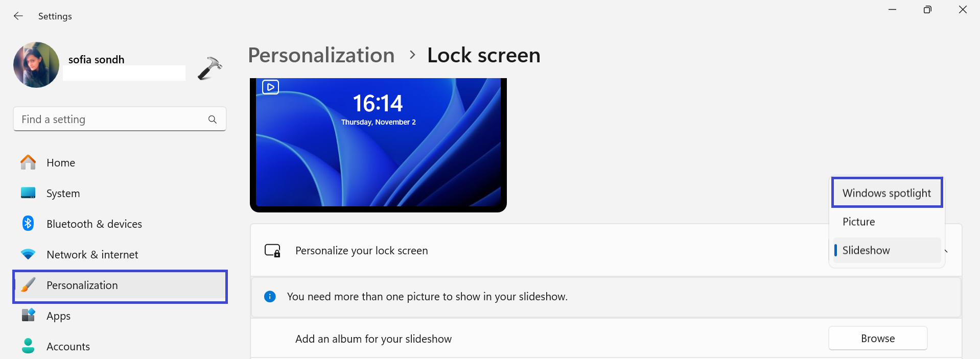This screenshot has height=359, width=980.
Task: Click the Personalization breadcrumb link
Action: [321, 55]
